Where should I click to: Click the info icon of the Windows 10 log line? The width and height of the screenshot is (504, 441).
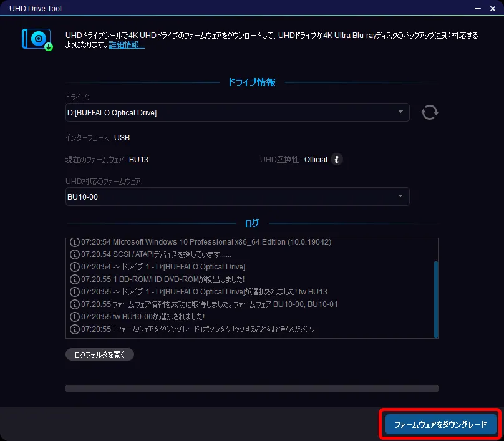pyautogui.click(x=75, y=242)
